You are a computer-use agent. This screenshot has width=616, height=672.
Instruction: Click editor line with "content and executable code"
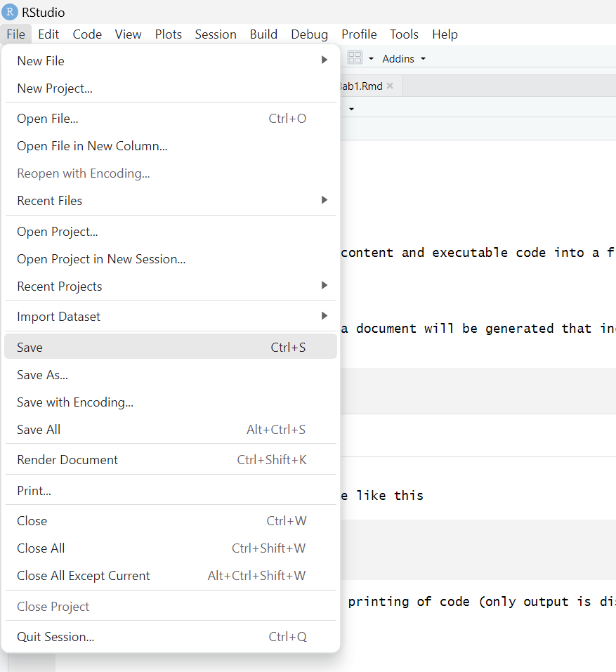[x=478, y=252]
